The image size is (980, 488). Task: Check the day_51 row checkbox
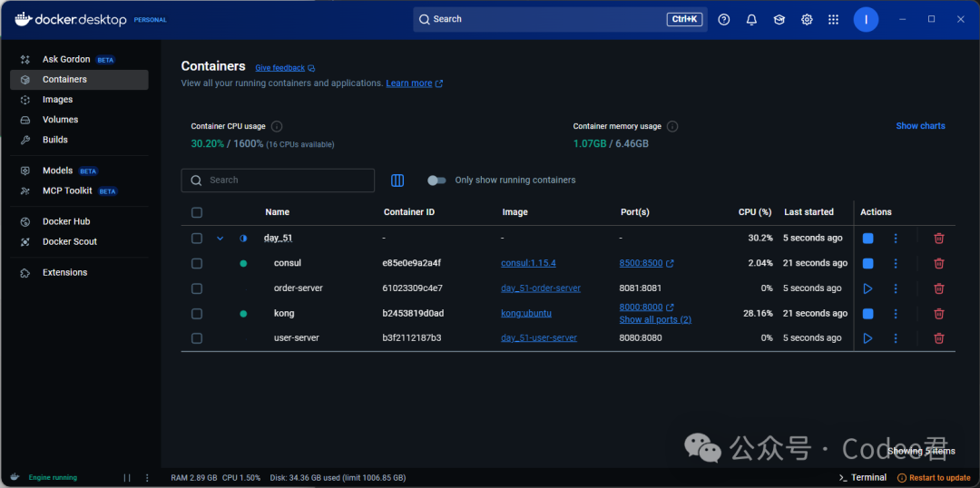tap(197, 238)
